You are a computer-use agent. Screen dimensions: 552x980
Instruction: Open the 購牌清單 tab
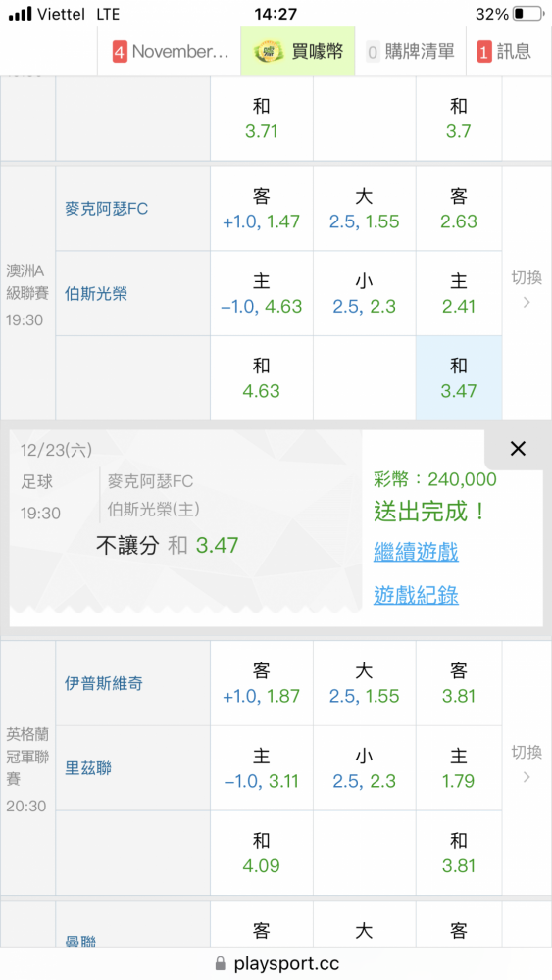coord(411,51)
